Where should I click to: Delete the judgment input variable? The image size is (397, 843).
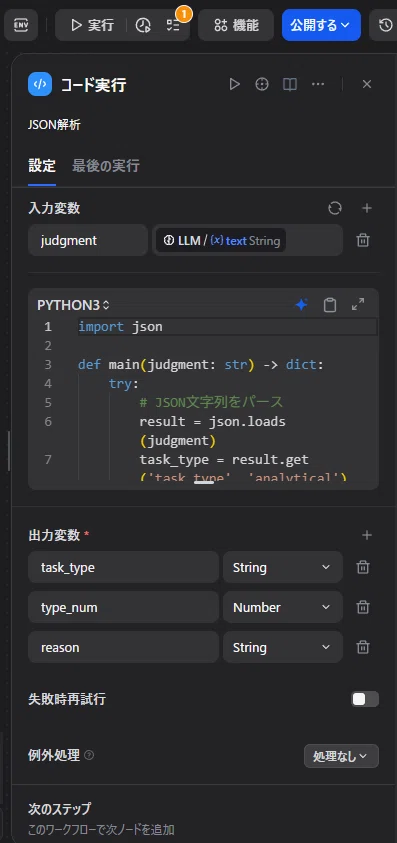(363, 240)
